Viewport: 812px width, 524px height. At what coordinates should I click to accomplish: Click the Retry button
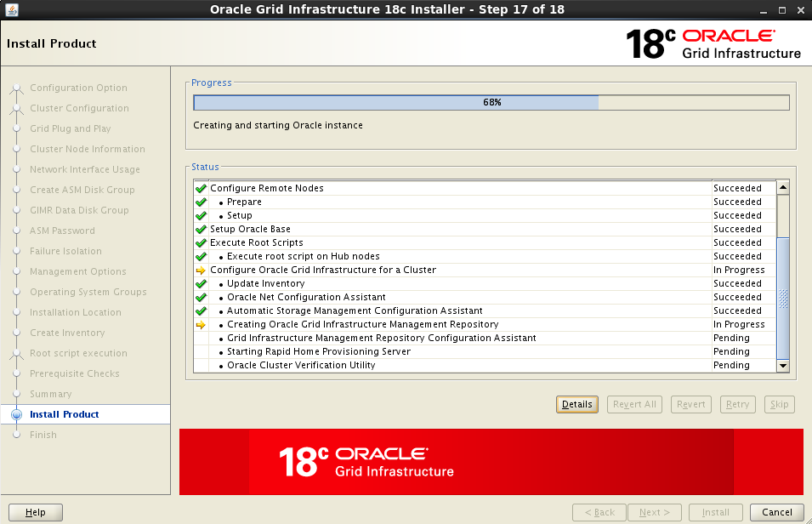[x=737, y=404]
